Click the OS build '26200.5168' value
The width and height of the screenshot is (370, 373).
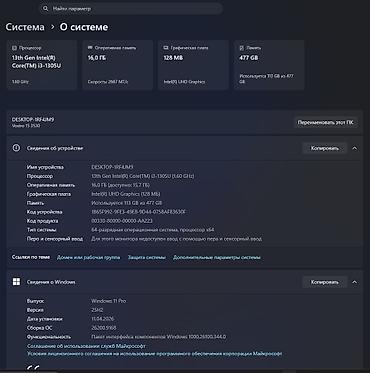tap(104, 328)
